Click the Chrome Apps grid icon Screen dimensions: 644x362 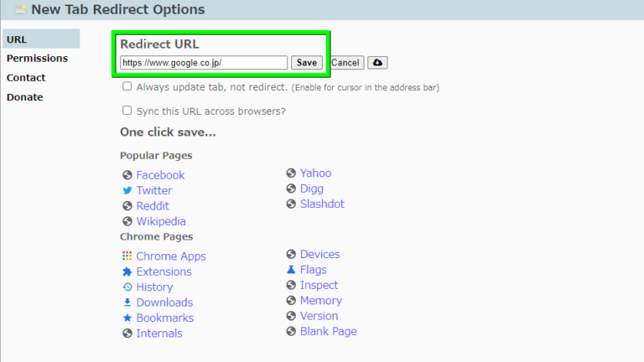click(127, 256)
